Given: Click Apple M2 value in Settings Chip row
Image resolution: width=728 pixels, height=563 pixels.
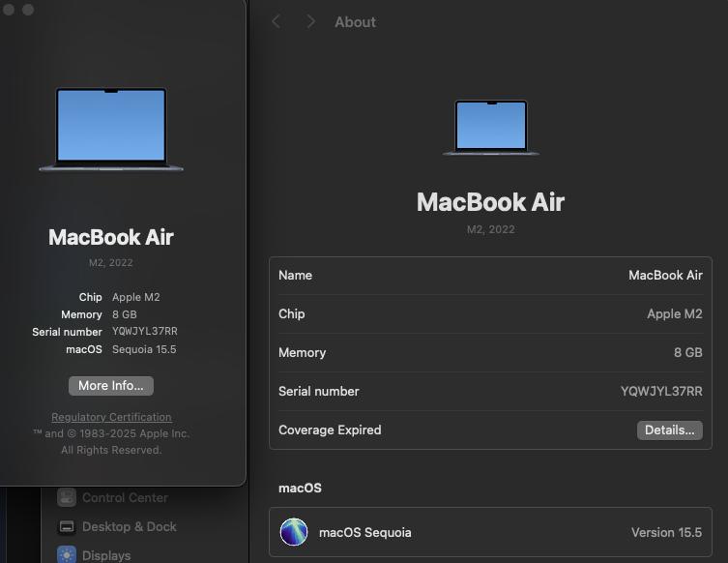Looking at the screenshot, I should (x=675, y=314).
